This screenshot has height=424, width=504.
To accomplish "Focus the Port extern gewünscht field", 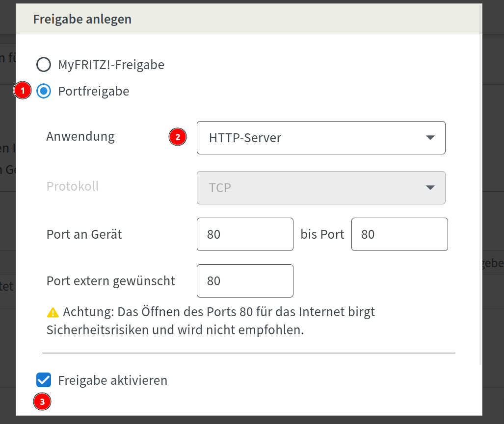I will (245, 281).
